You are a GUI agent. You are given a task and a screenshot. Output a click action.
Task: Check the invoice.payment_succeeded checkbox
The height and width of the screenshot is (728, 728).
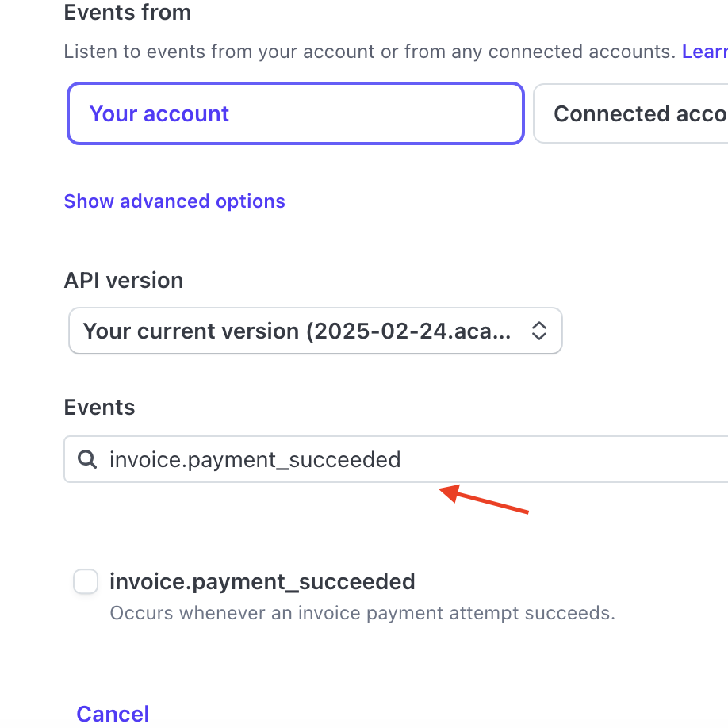click(x=86, y=581)
